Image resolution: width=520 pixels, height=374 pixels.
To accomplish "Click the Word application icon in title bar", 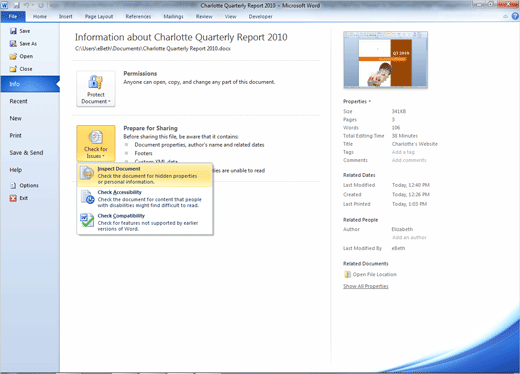I will (4, 5).
